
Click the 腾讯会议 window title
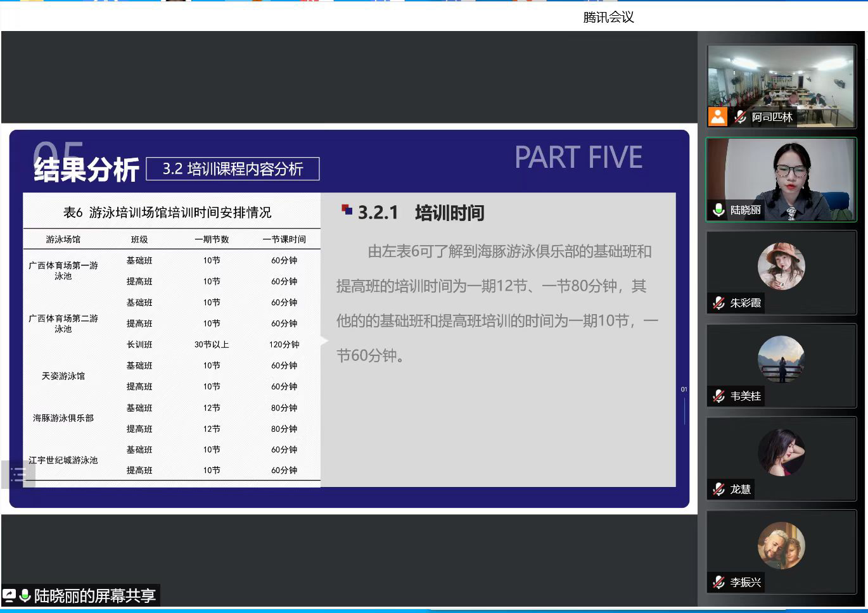click(x=608, y=18)
